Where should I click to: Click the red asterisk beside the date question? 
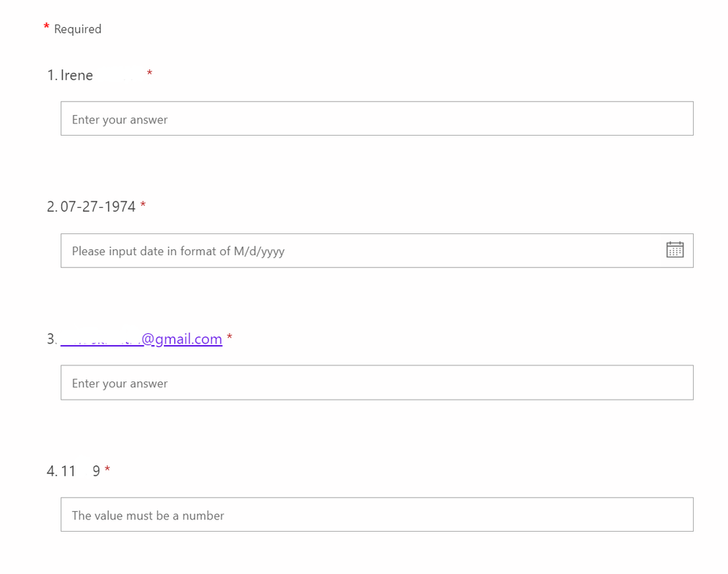pos(143,205)
